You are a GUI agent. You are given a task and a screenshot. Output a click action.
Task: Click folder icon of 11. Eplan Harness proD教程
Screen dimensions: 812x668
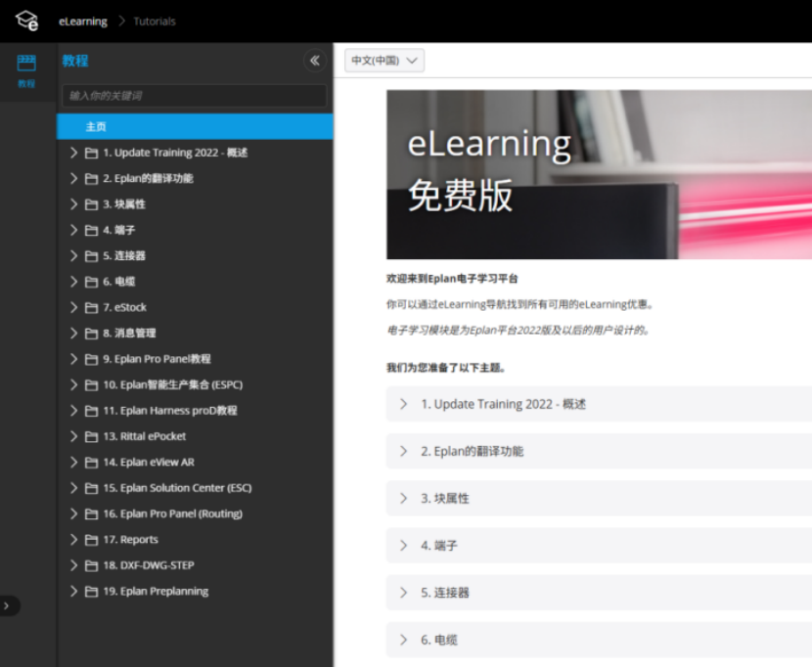(x=91, y=411)
